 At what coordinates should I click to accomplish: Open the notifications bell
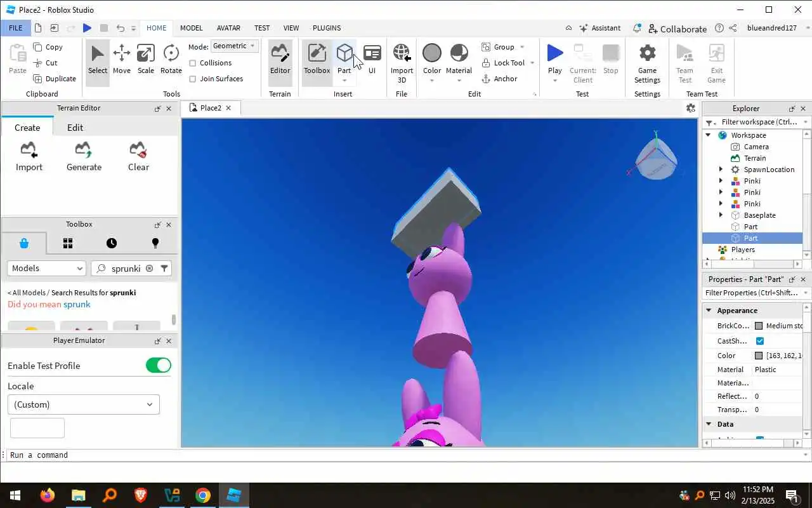click(637, 28)
